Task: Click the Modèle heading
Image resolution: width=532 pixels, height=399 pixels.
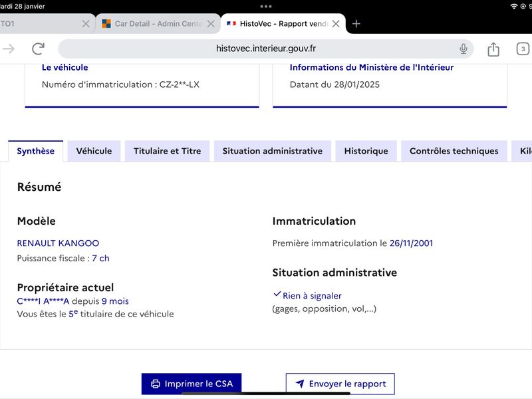Action: point(37,221)
